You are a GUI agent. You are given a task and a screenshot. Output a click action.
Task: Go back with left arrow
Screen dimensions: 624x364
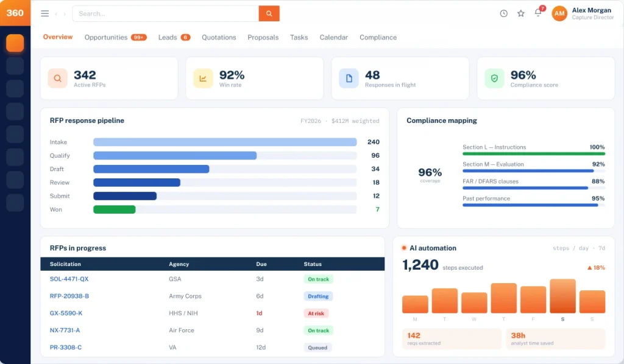pyautogui.click(x=56, y=14)
